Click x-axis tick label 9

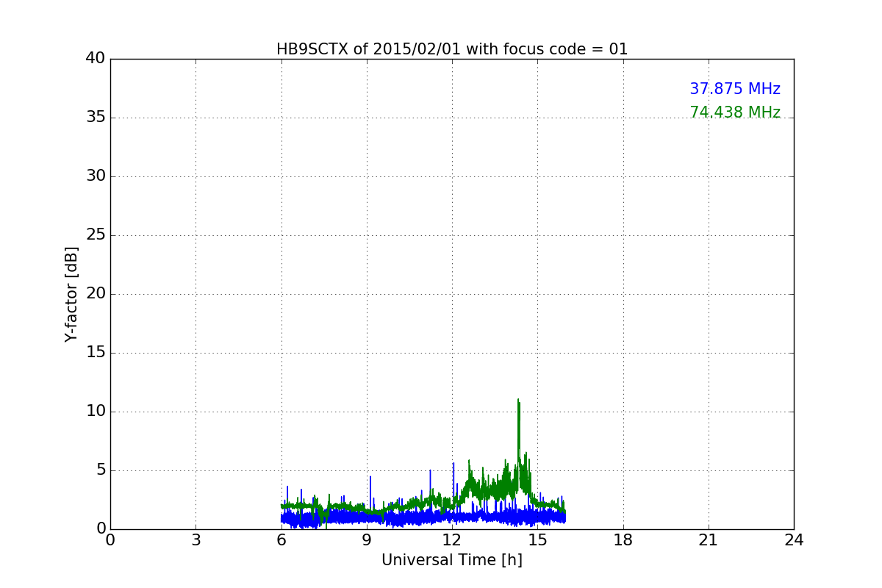pyautogui.click(x=367, y=540)
